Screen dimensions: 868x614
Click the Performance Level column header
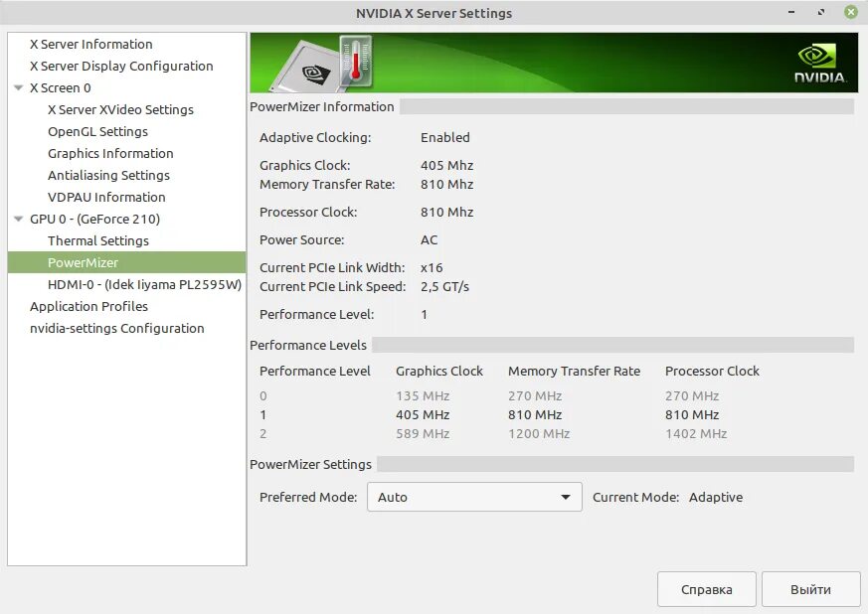(315, 372)
